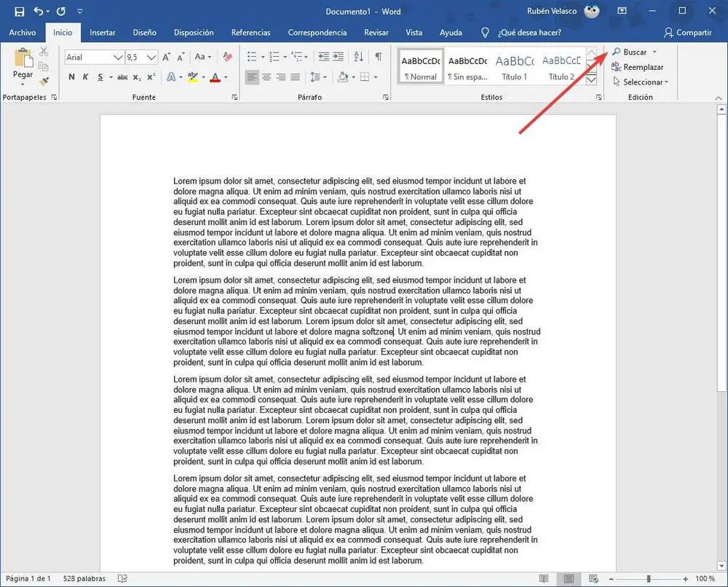728x587 pixels.
Task: Open the Aa change case dropdown
Action: (x=203, y=57)
